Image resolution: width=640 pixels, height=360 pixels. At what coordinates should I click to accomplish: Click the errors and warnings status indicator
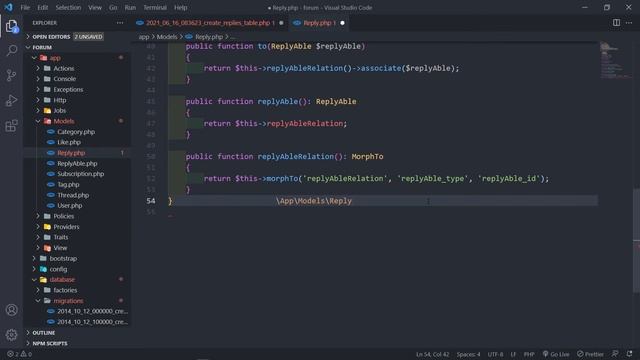(19, 354)
